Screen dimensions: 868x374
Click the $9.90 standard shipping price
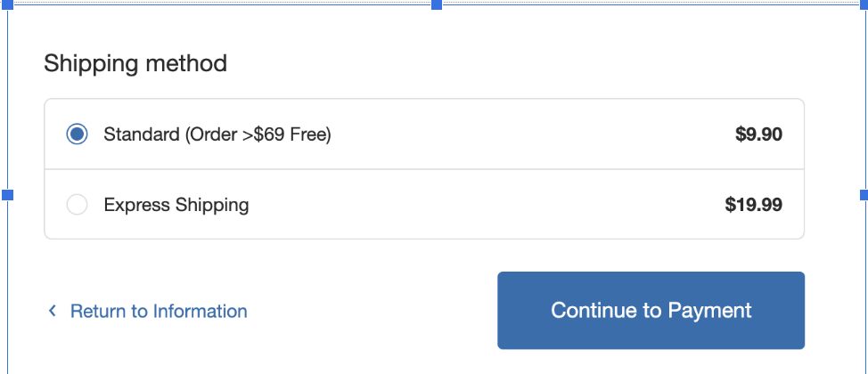click(758, 134)
